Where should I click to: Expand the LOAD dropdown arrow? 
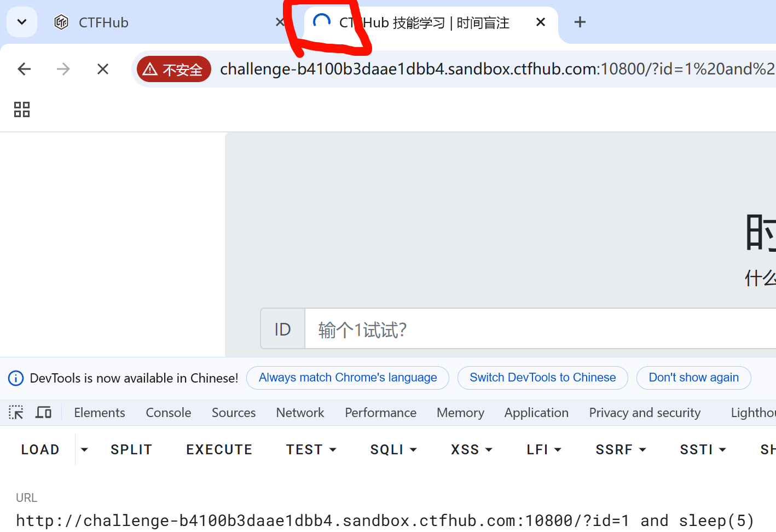pyautogui.click(x=84, y=449)
